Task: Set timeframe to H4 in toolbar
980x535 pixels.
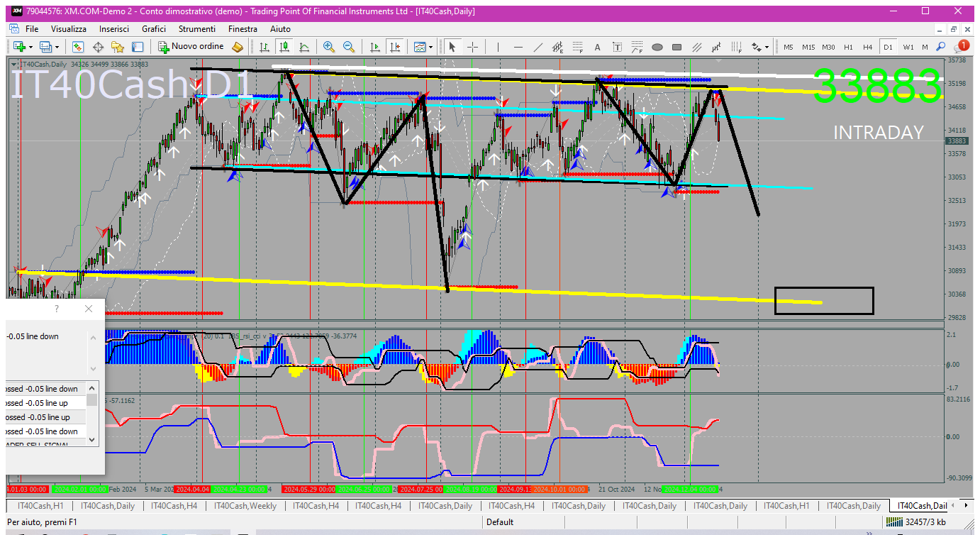Action: 868,47
